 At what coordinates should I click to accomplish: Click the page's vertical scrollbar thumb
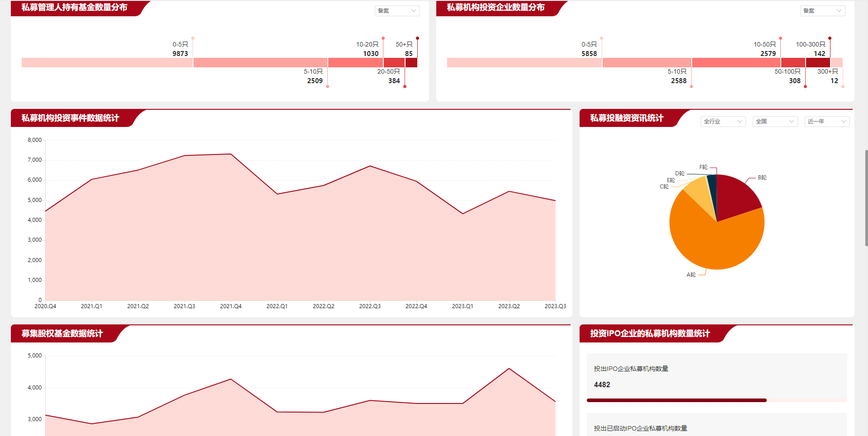point(866,198)
